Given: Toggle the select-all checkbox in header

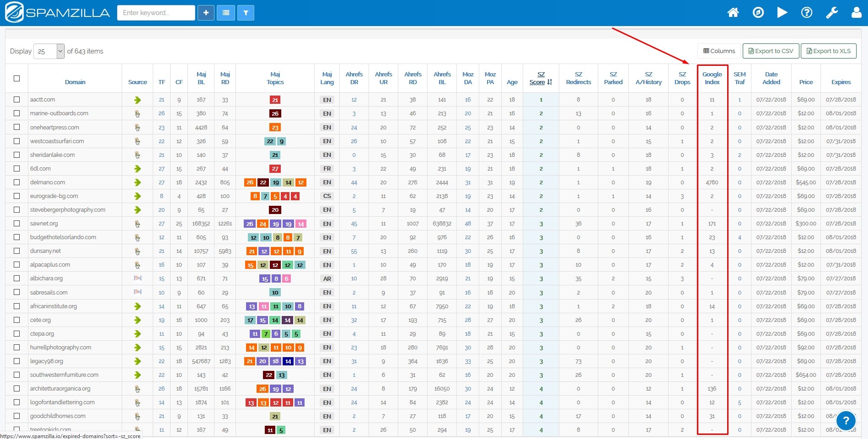Looking at the screenshot, I should click(17, 78).
